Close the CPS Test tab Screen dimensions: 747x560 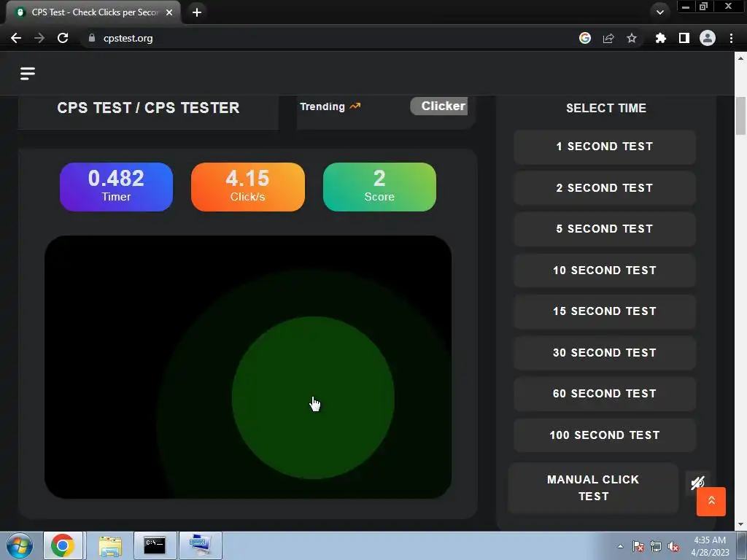coord(169,12)
